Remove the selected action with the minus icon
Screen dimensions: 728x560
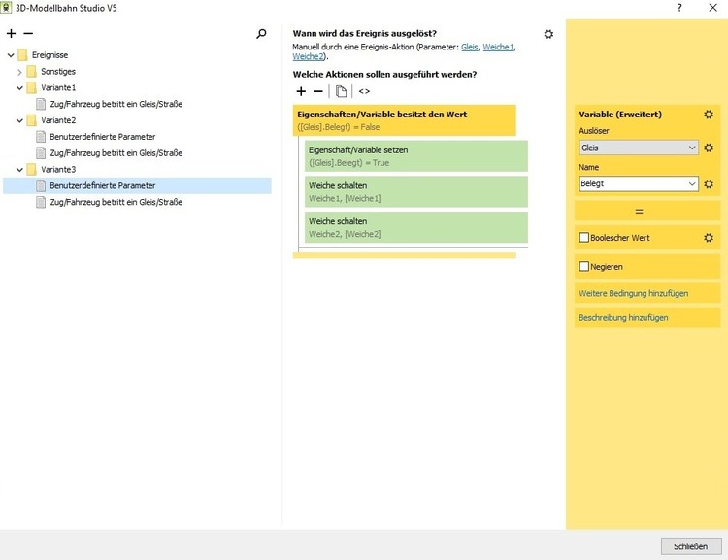point(318,91)
